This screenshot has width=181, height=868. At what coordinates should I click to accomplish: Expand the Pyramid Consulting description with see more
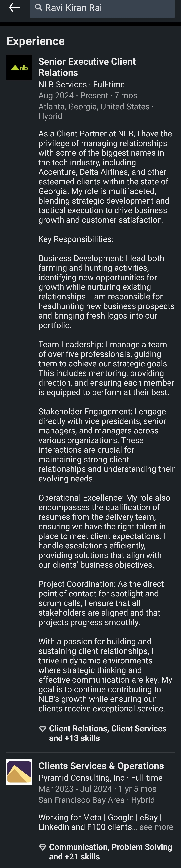click(x=156, y=827)
